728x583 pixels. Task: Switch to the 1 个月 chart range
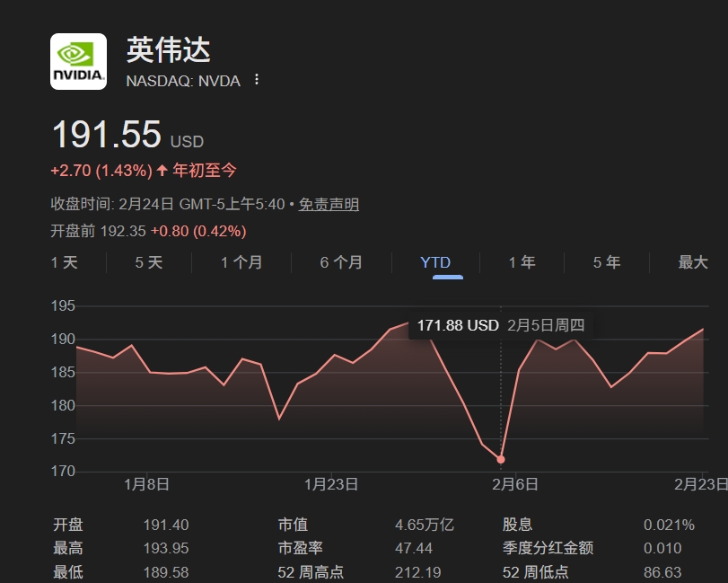tap(241, 262)
